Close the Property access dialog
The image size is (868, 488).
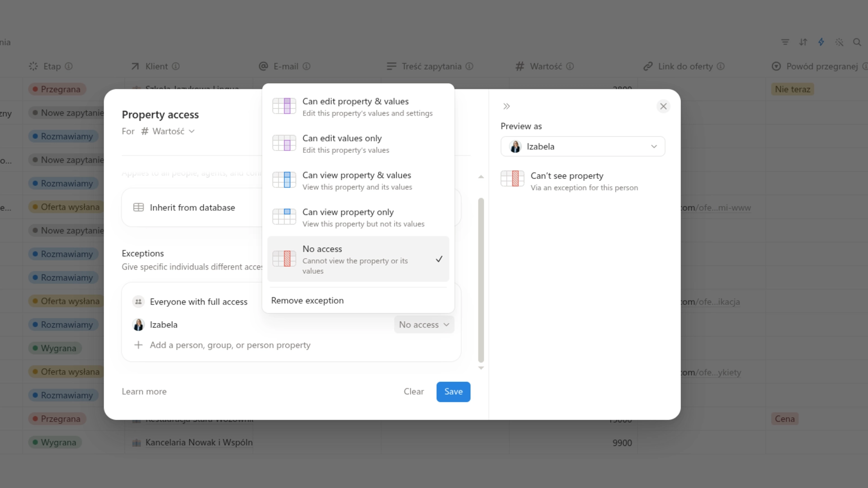pyautogui.click(x=663, y=106)
